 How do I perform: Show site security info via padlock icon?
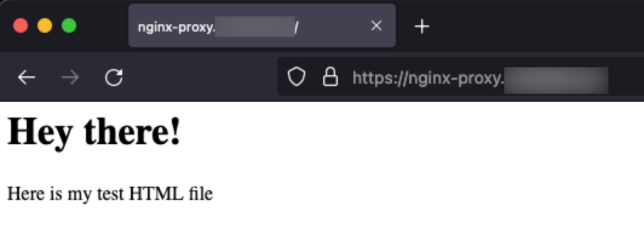[330, 77]
